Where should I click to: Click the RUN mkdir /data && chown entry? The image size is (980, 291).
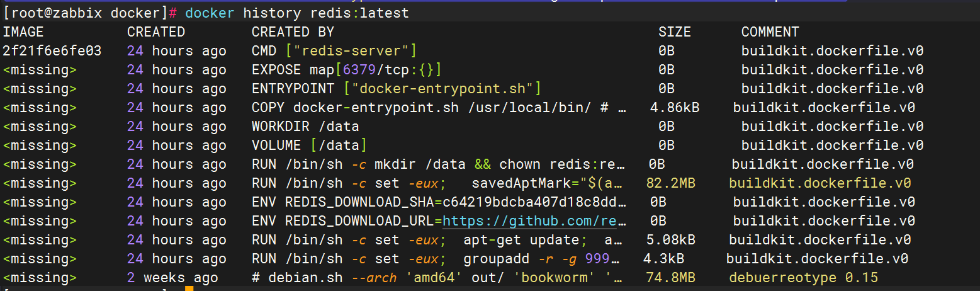pyautogui.click(x=439, y=164)
